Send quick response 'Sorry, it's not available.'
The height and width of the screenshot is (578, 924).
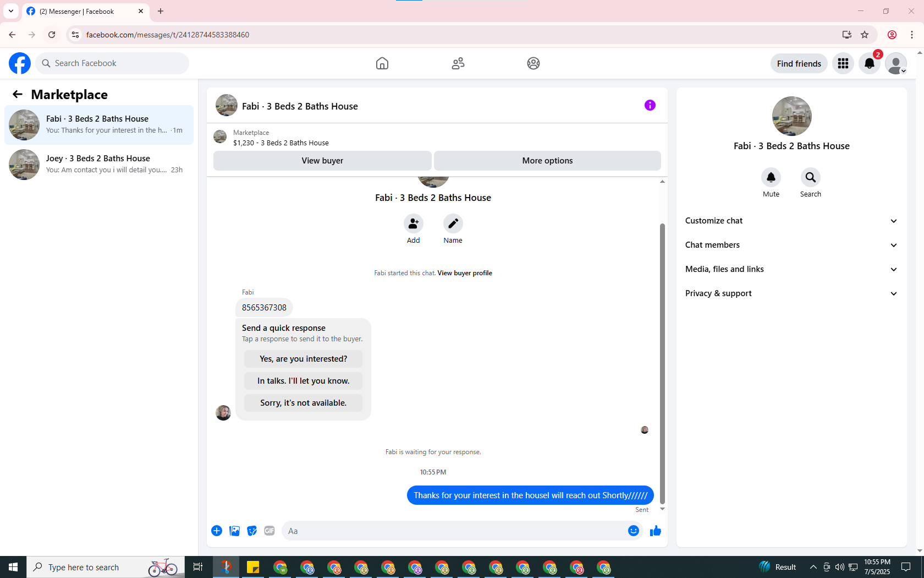tap(303, 403)
